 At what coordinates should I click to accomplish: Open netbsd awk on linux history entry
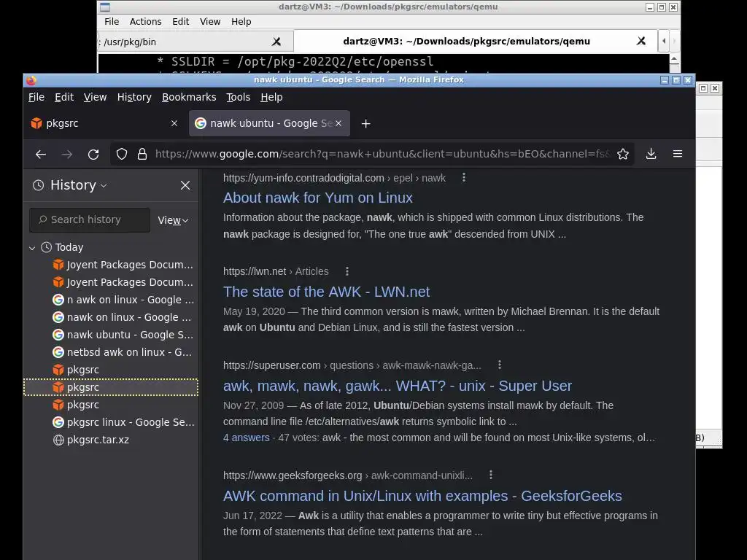pos(123,352)
